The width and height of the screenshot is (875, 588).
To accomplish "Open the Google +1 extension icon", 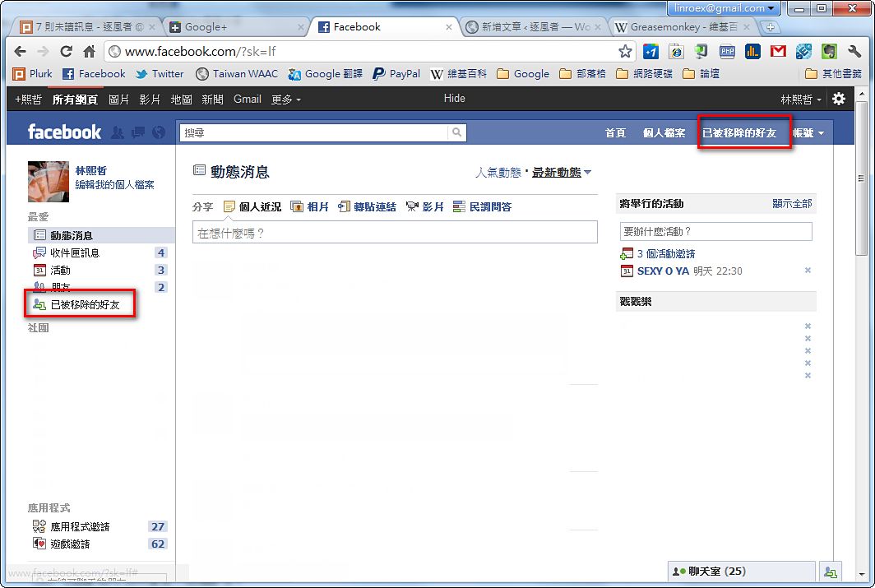I will click(650, 51).
